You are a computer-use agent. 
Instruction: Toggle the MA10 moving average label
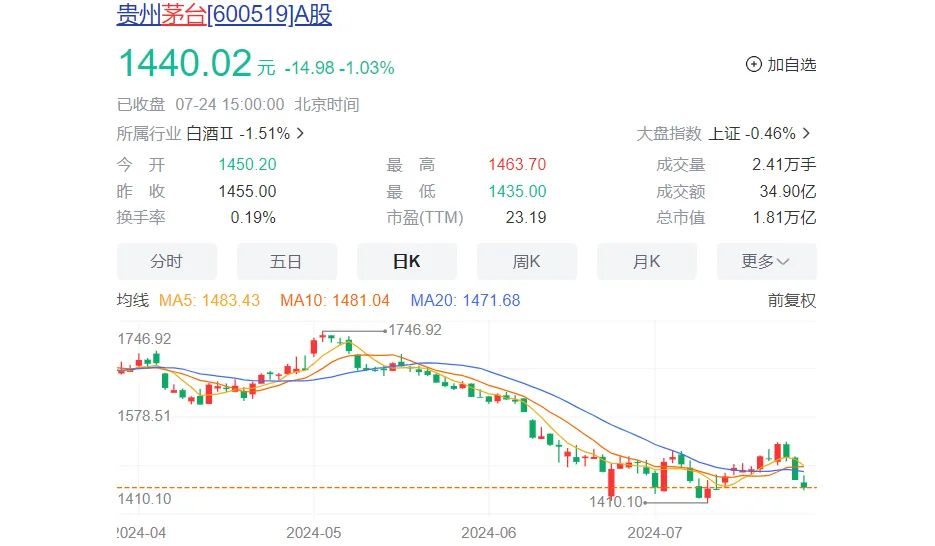[339, 300]
